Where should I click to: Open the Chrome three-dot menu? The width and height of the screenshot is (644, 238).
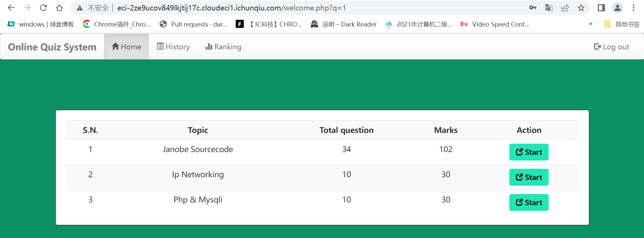(x=634, y=8)
